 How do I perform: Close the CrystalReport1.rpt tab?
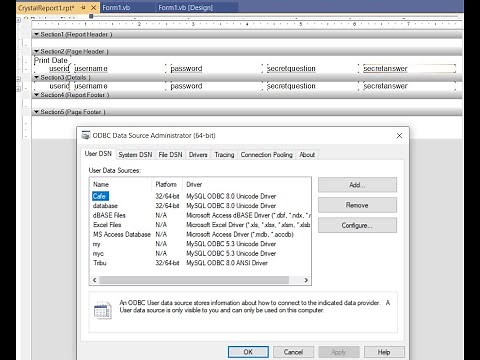(x=94, y=7)
